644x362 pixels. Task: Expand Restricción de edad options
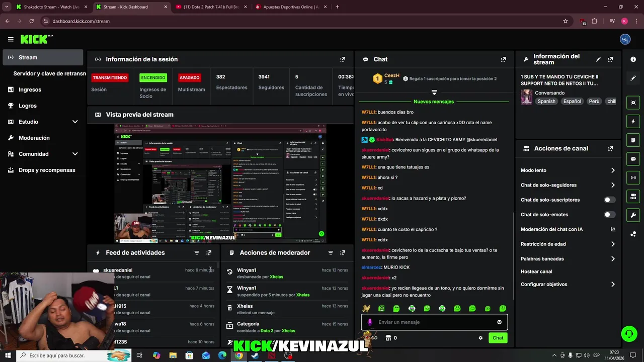pos(613,244)
